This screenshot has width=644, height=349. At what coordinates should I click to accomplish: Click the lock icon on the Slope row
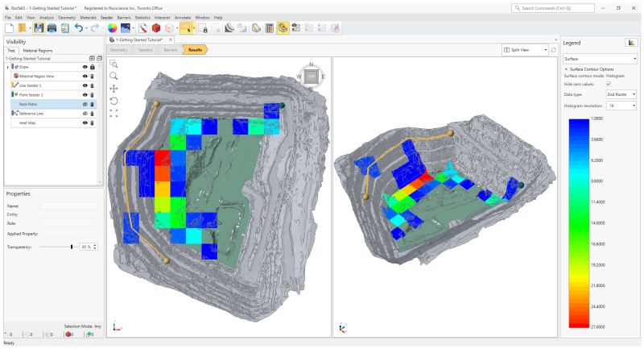[93, 67]
